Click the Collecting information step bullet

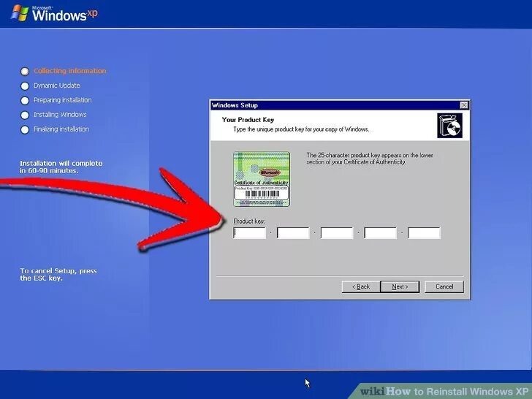click(x=25, y=72)
